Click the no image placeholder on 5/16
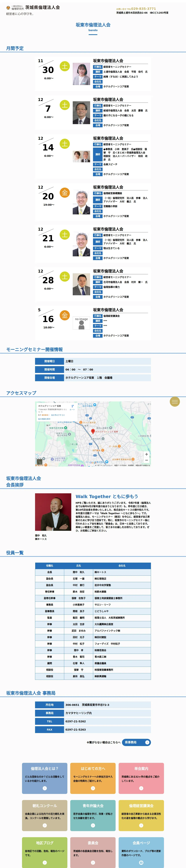The height and width of the screenshot is (868, 186). click(x=81, y=323)
